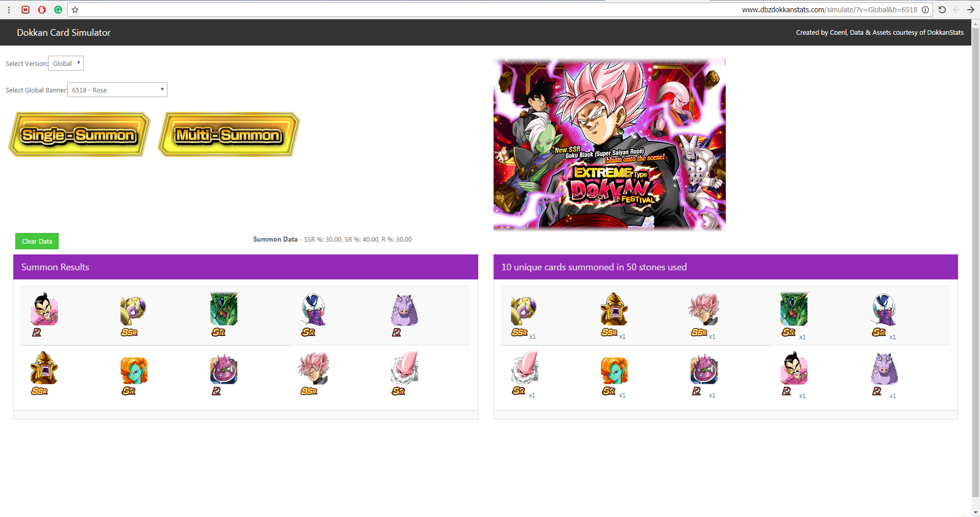Click the Summon Data percentages text
Image resolution: width=980 pixels, height=517 pixels.
pyautogui.click(x=332, y=239)
